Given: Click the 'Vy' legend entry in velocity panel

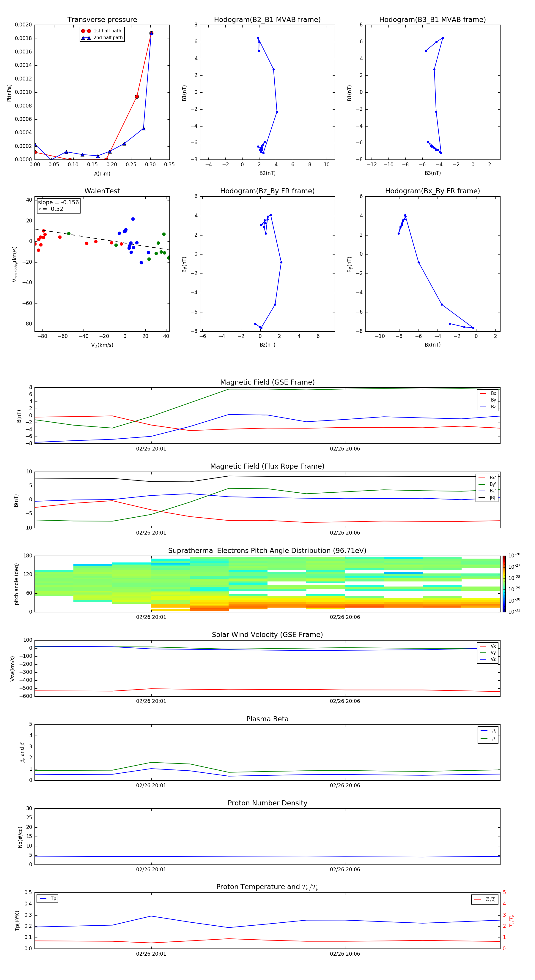Looking at the screenshot, I should tap(488, 652).
